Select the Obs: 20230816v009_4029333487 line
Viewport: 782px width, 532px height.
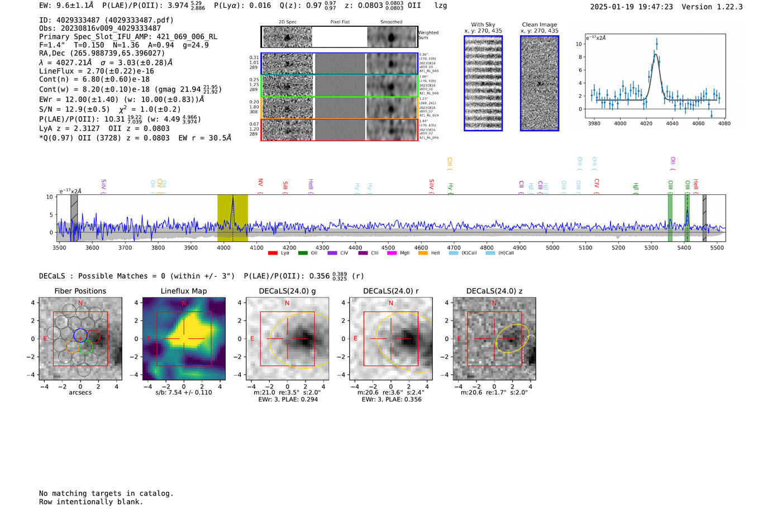coord(100,28)
